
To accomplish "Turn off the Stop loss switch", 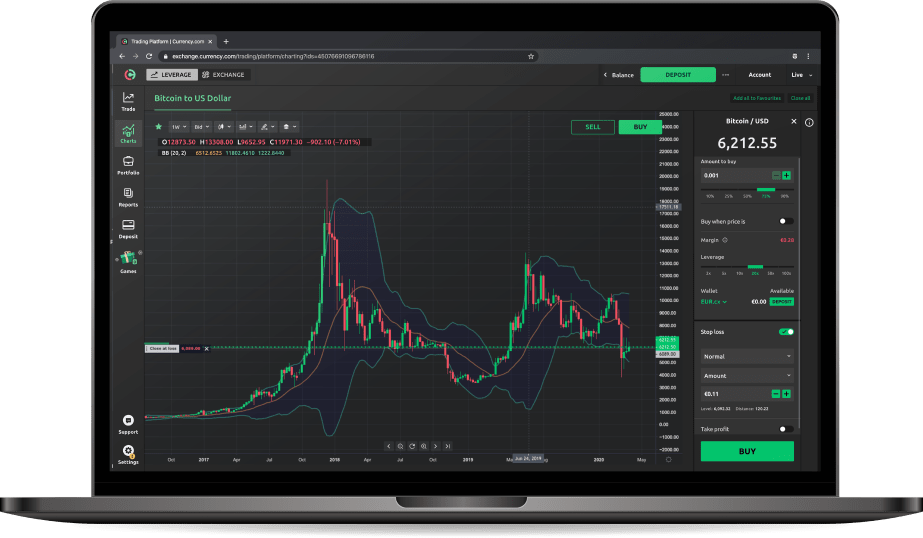I will point(786,331).
